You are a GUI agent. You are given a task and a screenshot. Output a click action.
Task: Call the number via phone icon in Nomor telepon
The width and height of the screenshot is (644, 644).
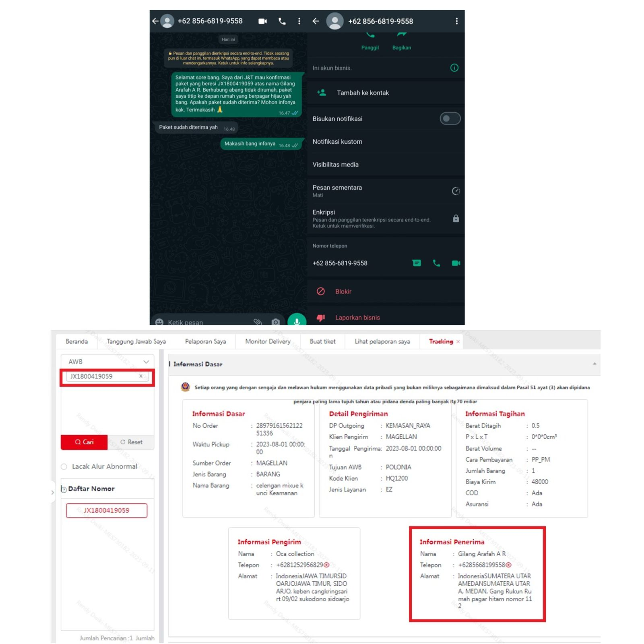coord(436,263)
